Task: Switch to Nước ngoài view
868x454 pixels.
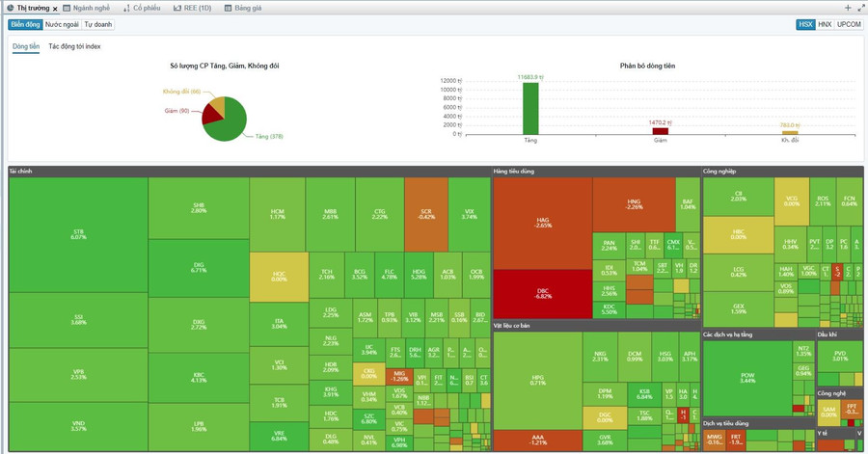Action: pos(62,24)
